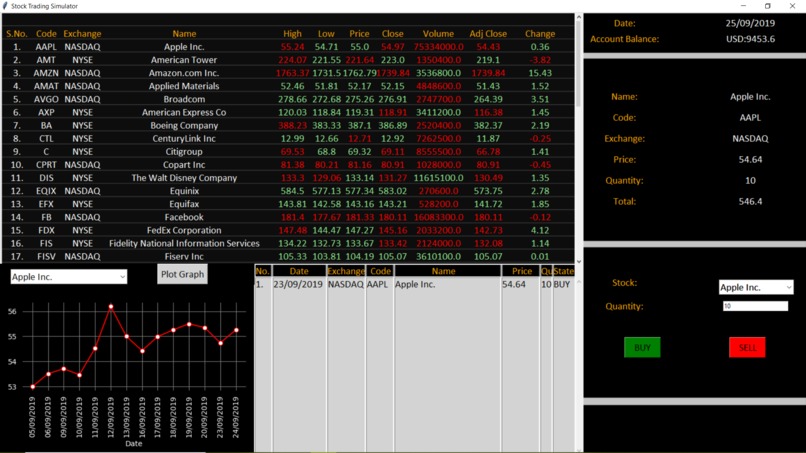Select the Equifax row
Viewport: 806px width, 453px height.
coord(288,204)
